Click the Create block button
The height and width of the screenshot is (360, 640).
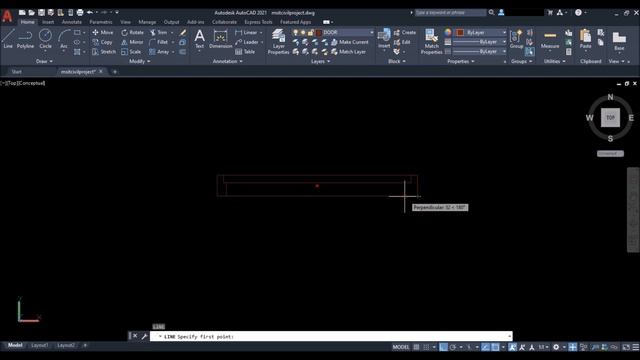click(404, 32)
